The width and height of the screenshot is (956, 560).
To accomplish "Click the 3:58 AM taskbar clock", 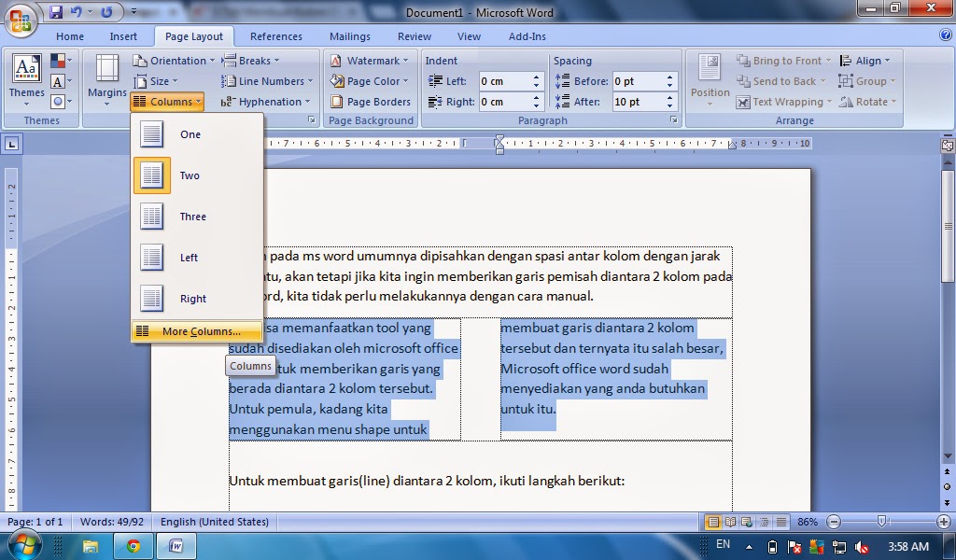I will pyautogui.click(x=907, y=546).
